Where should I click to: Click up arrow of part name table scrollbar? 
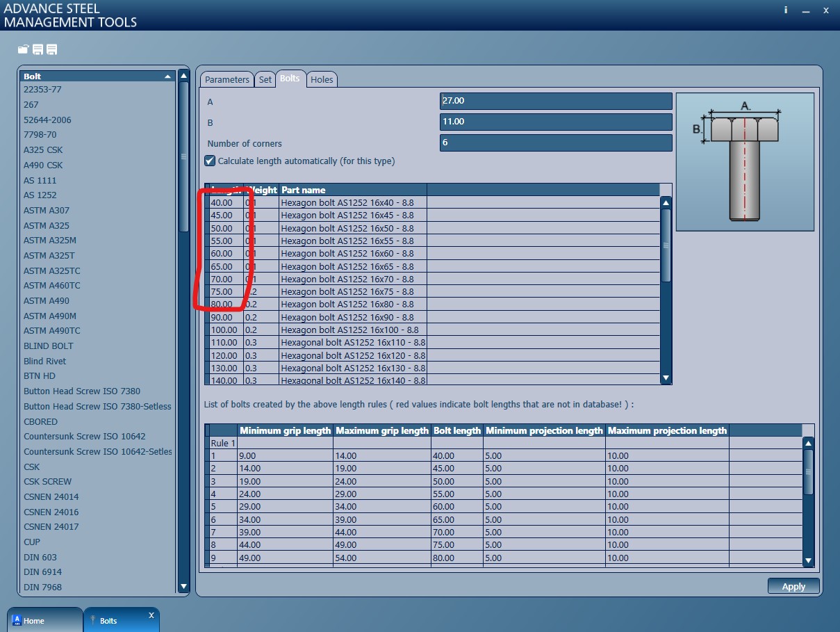point(666,202)
